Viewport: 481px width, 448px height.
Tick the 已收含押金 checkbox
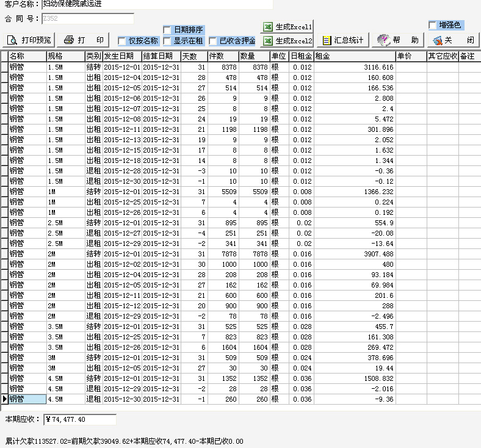213,41
